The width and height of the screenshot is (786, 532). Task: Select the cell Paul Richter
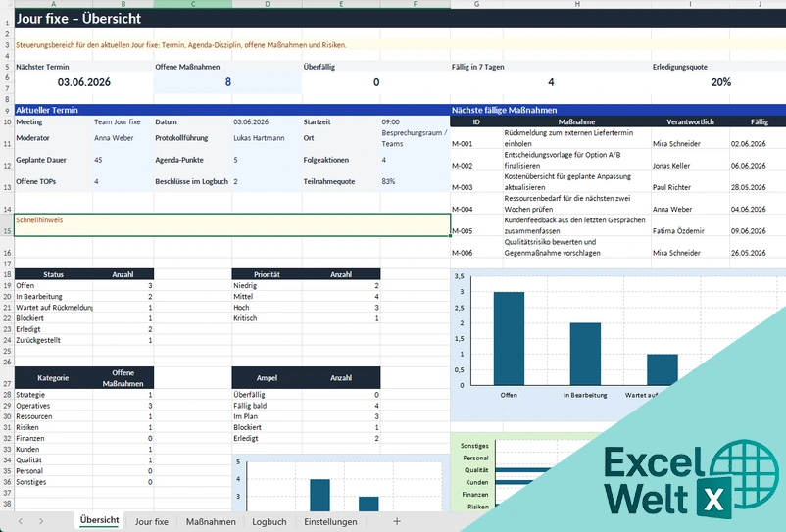click(690, 182)
